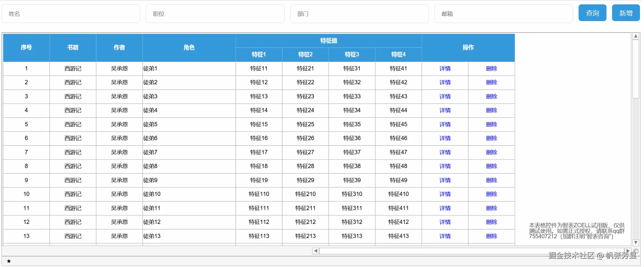Open 详情 link for row 1

(x=445, y=69)
